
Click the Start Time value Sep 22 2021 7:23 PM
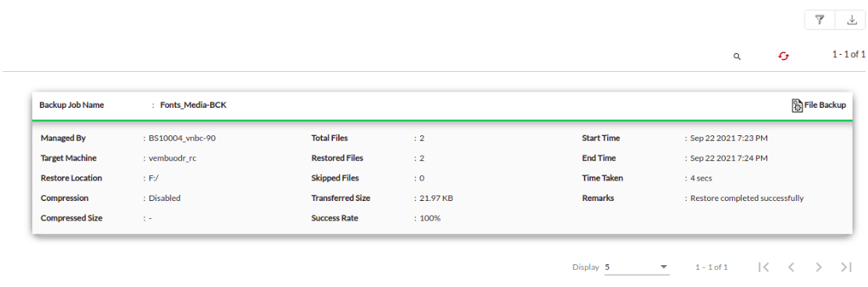729,138
